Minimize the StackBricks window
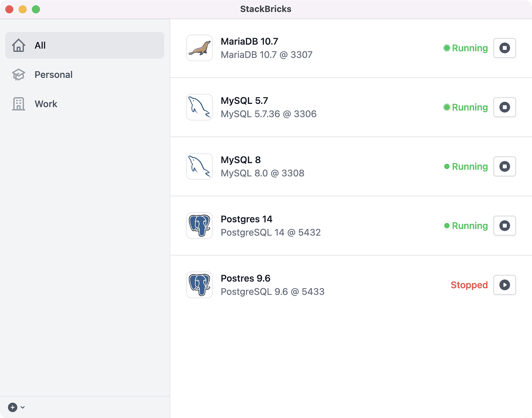Screen dimensions: 532x418 point(23,9)
